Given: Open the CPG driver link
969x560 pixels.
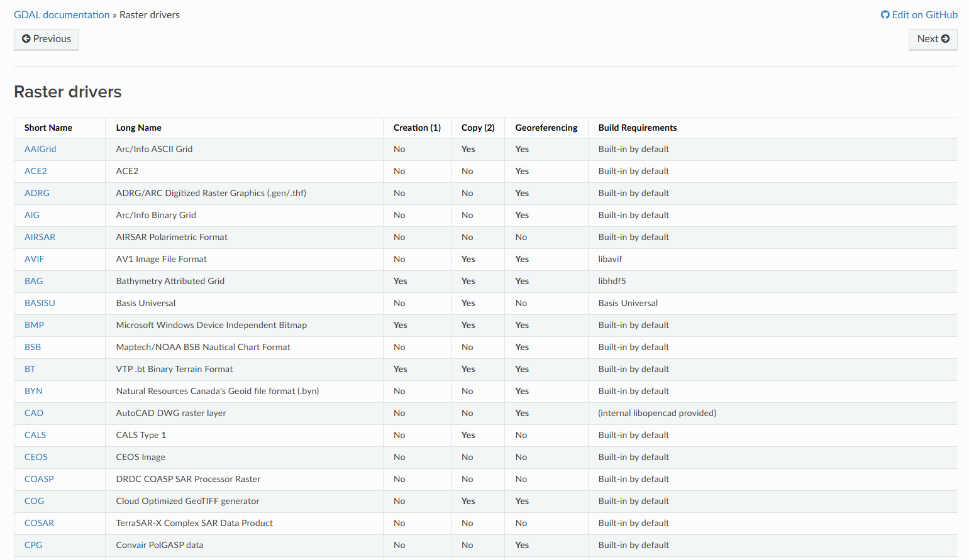Looking at the screenshot, I should click(x=33, y=545).
